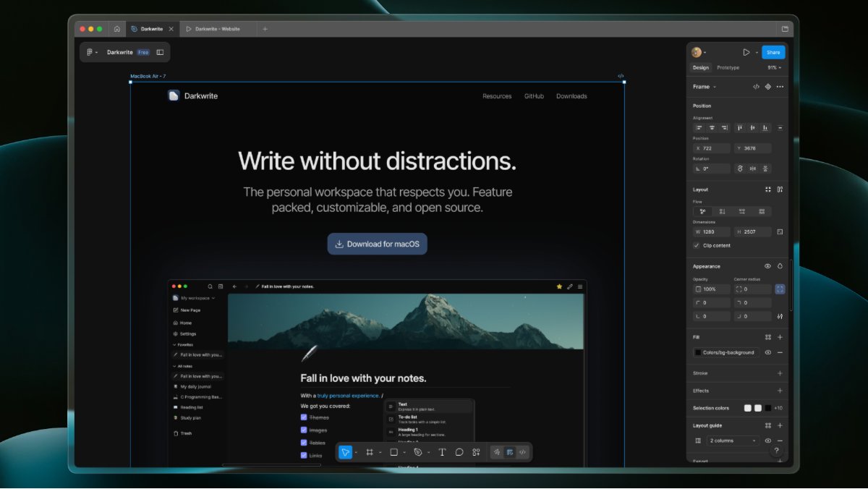The image size is (868, 489).
Task: Select grid flow layout option
Action: pos(762,212)
